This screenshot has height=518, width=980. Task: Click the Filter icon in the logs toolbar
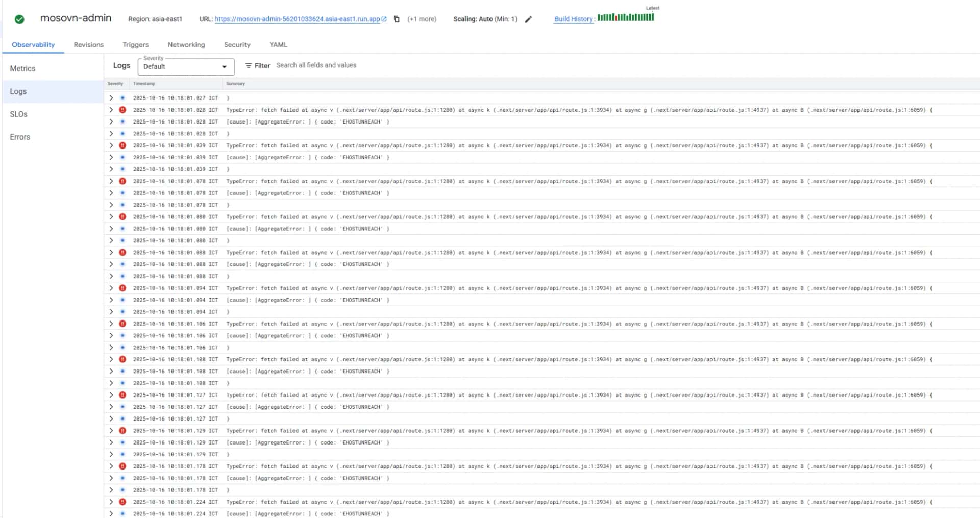(x=248, y=65)
